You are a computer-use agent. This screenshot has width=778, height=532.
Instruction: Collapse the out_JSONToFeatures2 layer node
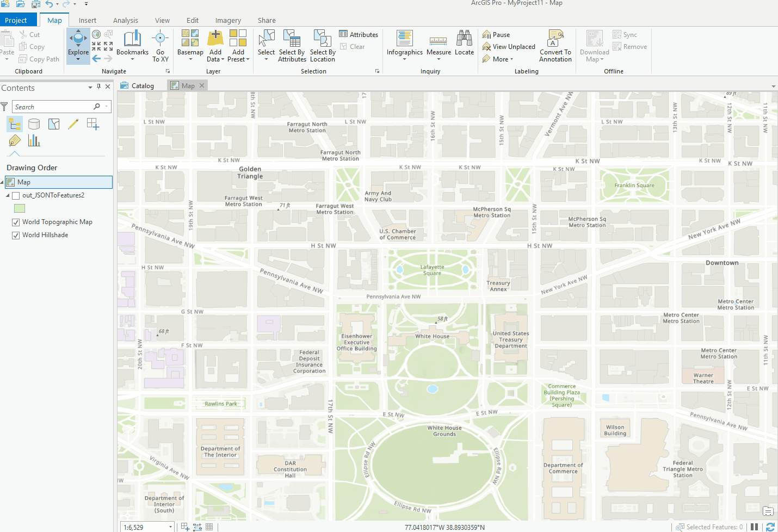[x=8, y=195]
